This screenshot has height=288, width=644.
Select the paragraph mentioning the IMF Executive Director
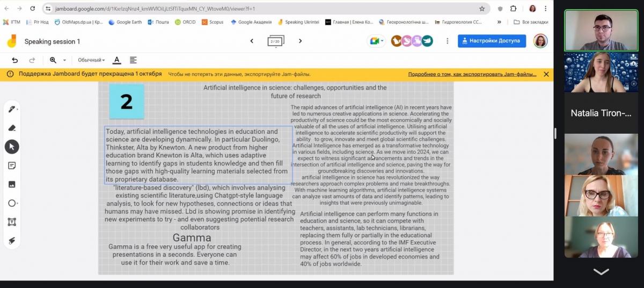click(370, 239)
